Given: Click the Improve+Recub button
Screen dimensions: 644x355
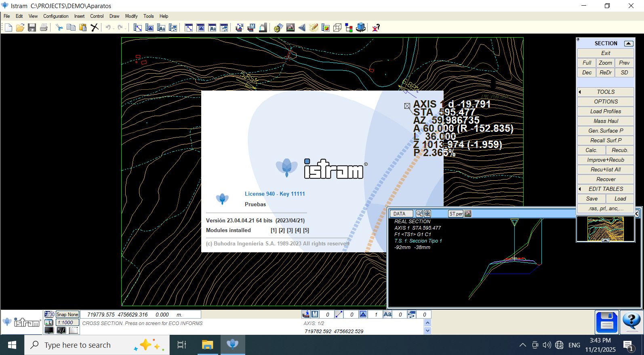Looking at the screenshot, I should 605,160.
